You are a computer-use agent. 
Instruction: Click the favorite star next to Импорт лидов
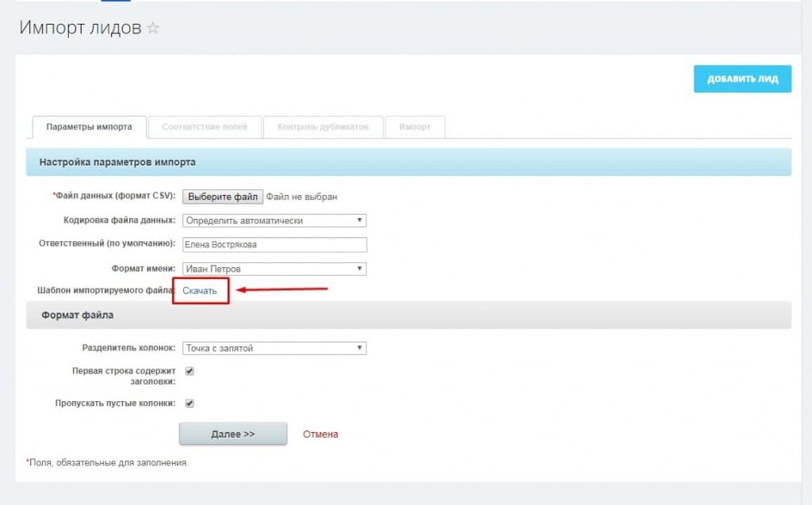click(x=153, y=29)
